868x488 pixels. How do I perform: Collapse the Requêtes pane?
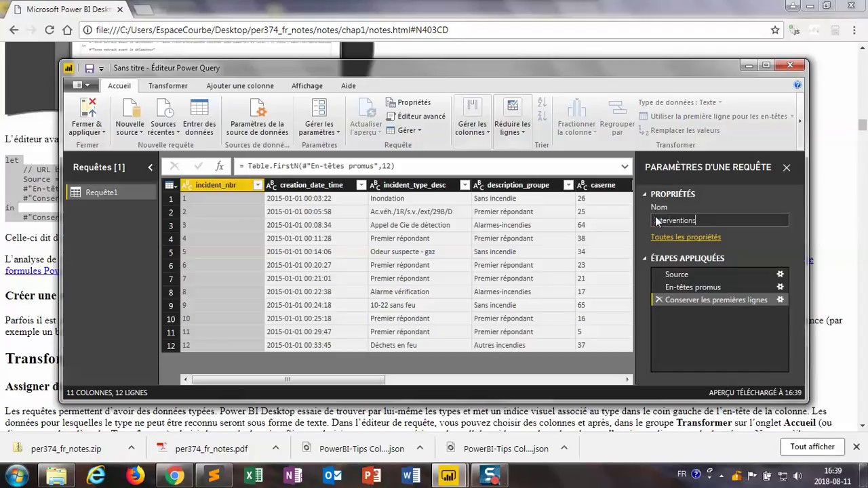tap(151, 167)
